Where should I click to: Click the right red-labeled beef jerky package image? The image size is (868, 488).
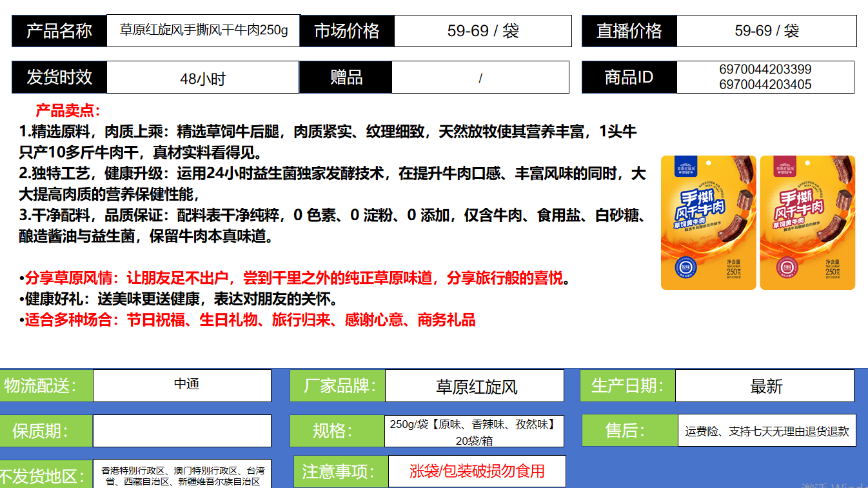[807, 223]
